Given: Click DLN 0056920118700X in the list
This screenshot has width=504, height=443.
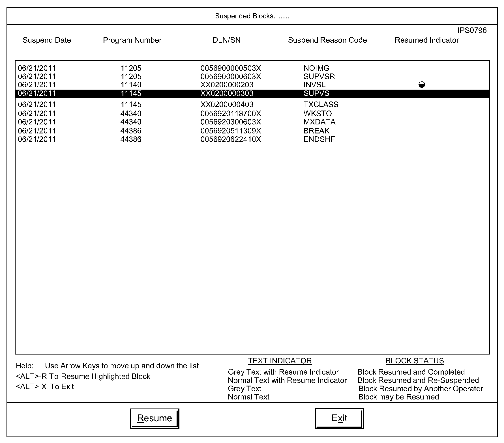Looking at the screenshot, I should 231,114.
